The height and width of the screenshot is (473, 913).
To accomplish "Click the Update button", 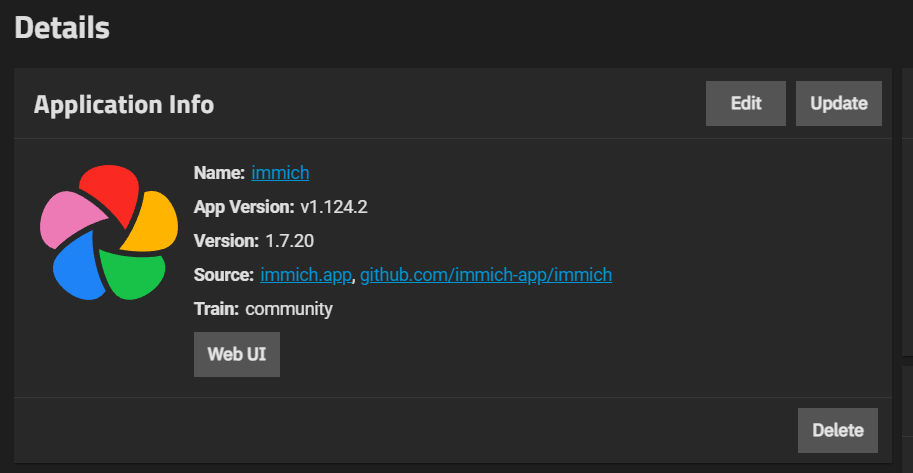I will [x=838, y=104].
